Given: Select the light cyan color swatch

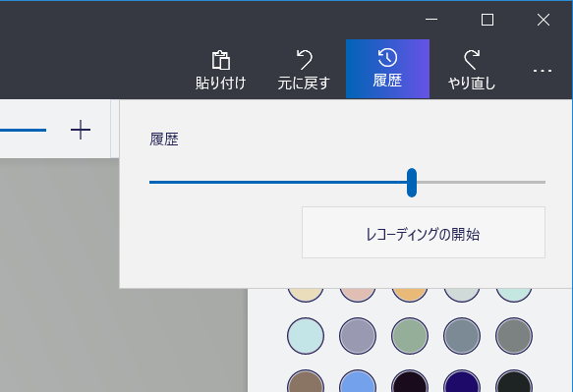Looking at the screenshot, I should coord(306,336).
